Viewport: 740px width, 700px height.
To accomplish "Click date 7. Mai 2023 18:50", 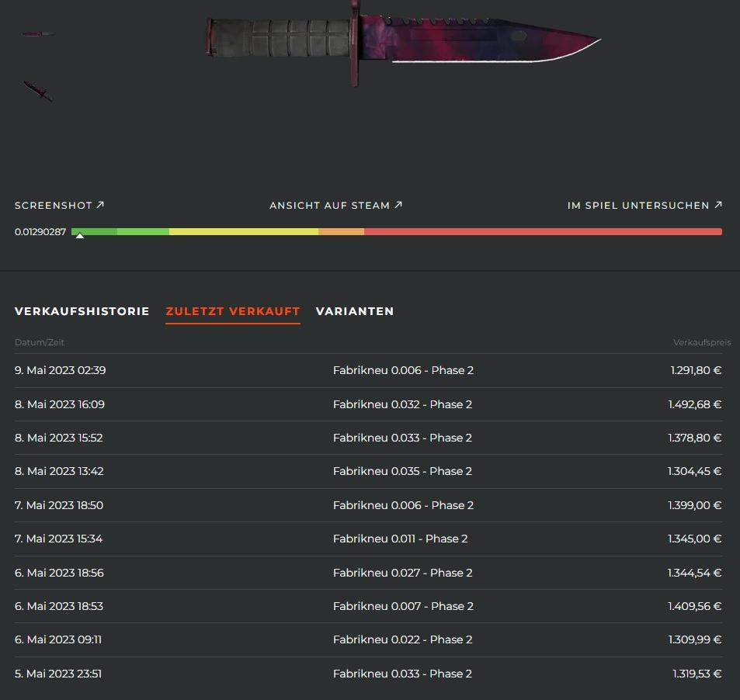I will (x=59, y=505).
